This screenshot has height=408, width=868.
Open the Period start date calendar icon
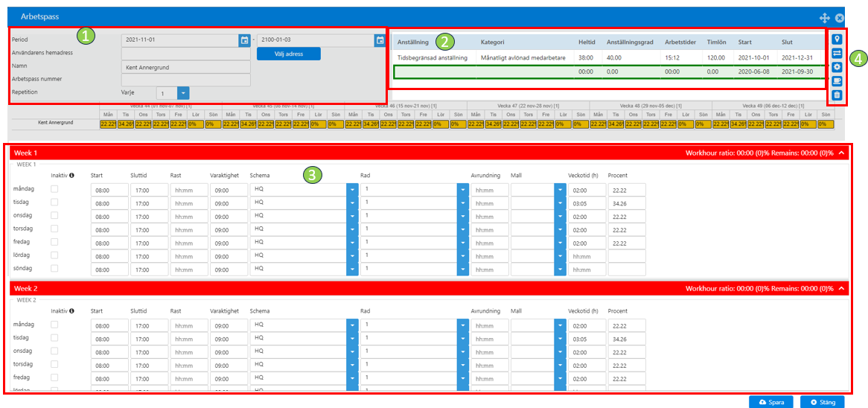[245, 40]
